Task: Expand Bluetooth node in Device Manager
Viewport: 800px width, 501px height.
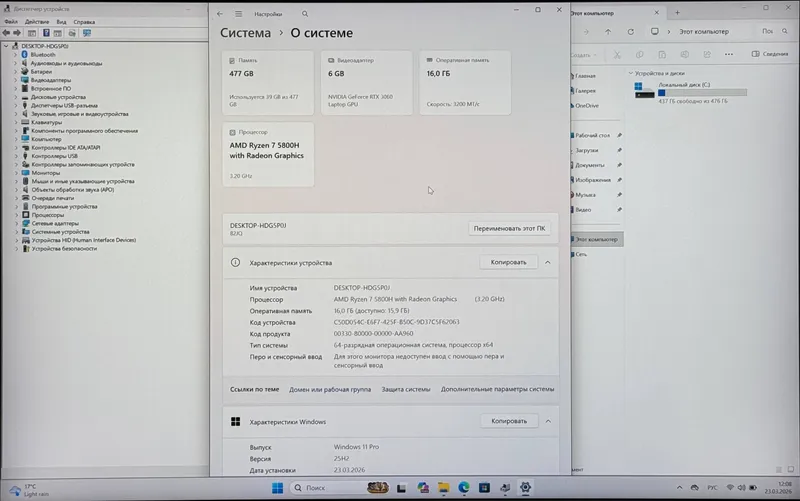Action: coord(15,55)
